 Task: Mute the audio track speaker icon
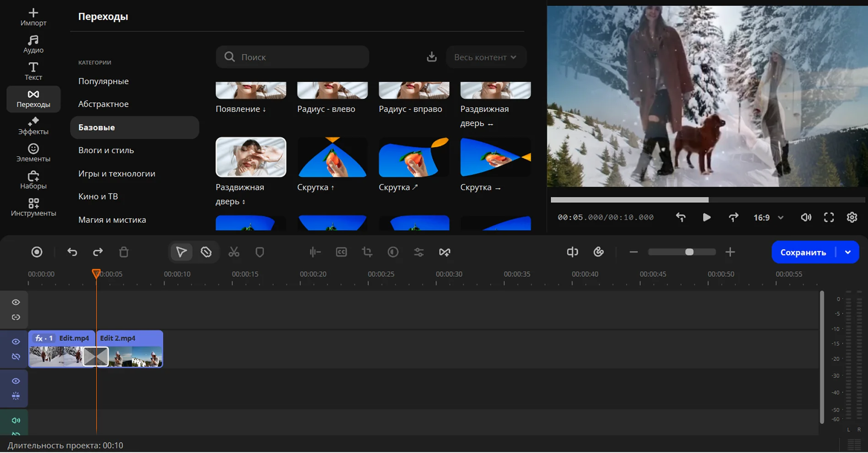click(x=16, y=421)
